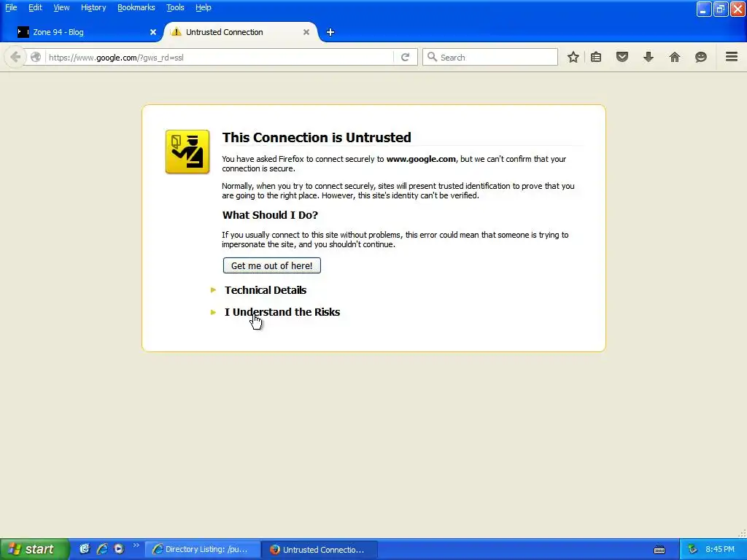
Task: Click the yellow warning officer icon
Action: coord(187,152)
